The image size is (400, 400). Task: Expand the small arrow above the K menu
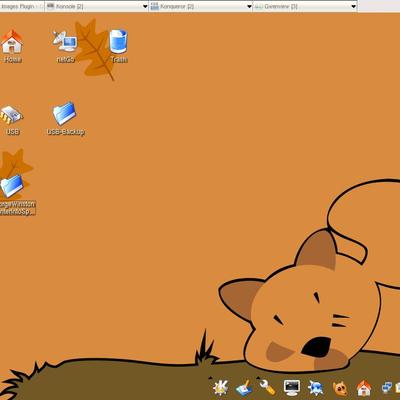pos(210,378)
